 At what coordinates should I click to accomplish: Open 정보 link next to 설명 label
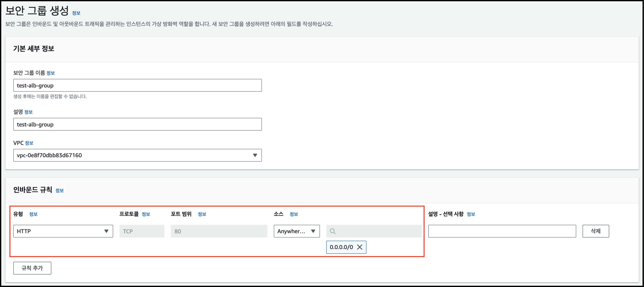tap(28, 112)
